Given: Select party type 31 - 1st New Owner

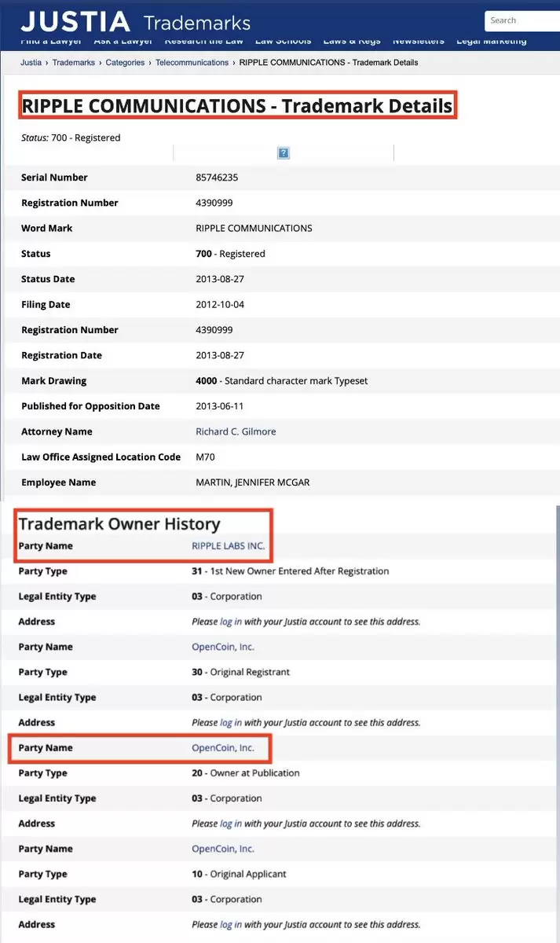Looking at the screenshot, I should 290,571.
